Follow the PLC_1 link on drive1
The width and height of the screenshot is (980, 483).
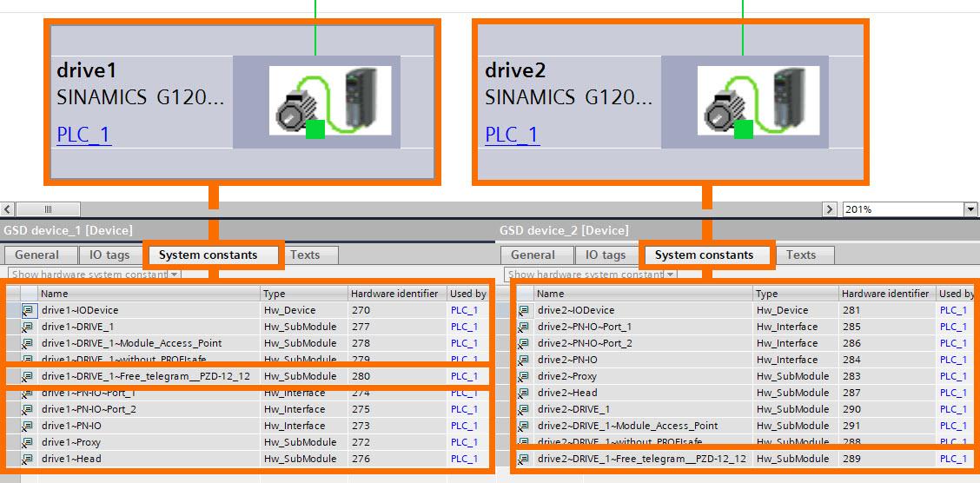click(83, 135)
